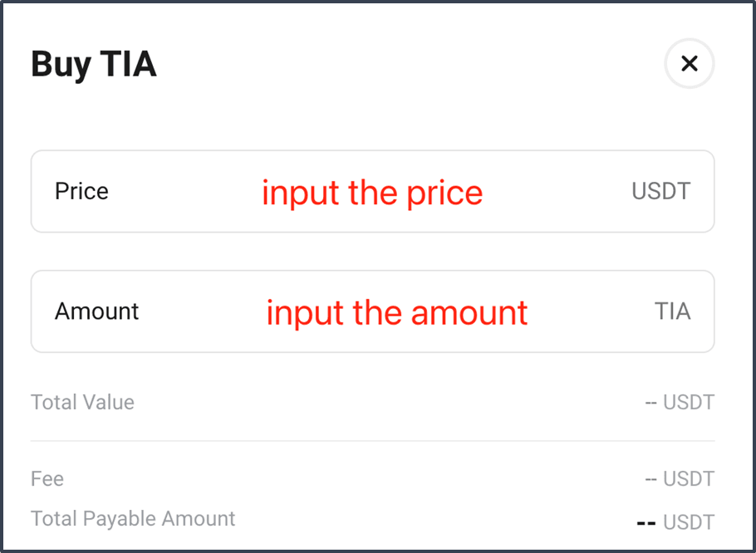
Task: Click the red 'input the amount' text
Action: [397, 313]
